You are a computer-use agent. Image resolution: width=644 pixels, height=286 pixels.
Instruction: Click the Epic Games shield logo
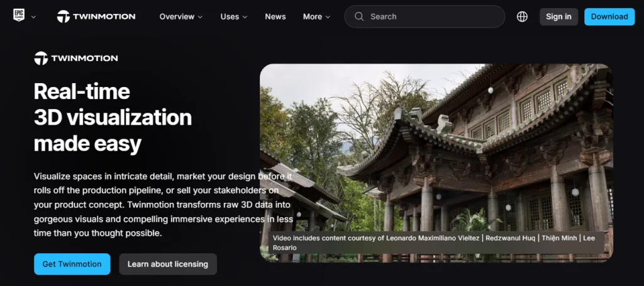tap(18, 16)
